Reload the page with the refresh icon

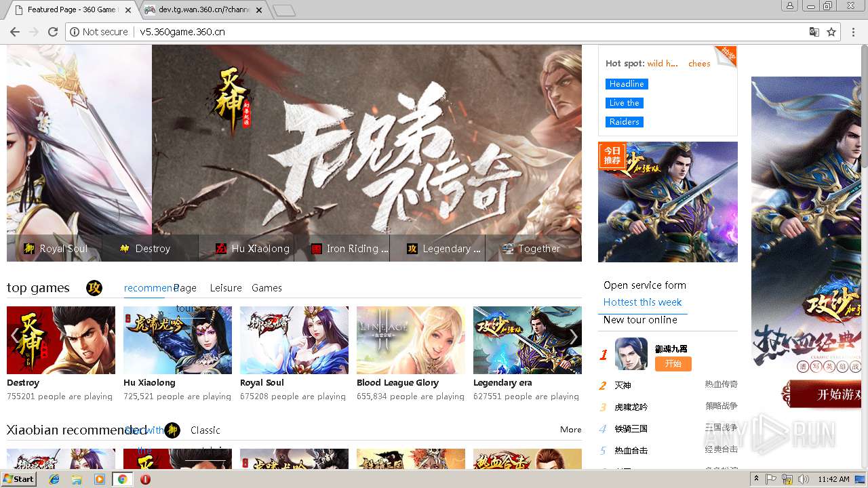pos(52,32)
